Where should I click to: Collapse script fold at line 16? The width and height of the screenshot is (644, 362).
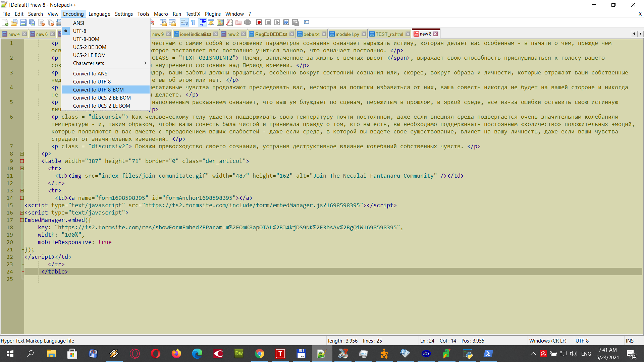tap(22, 213)
